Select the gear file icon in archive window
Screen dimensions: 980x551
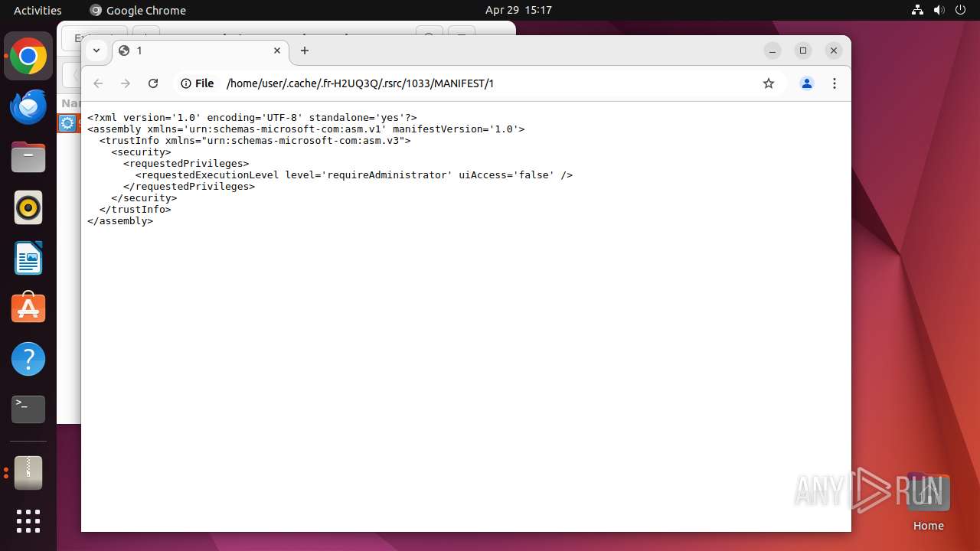(67, 123)
